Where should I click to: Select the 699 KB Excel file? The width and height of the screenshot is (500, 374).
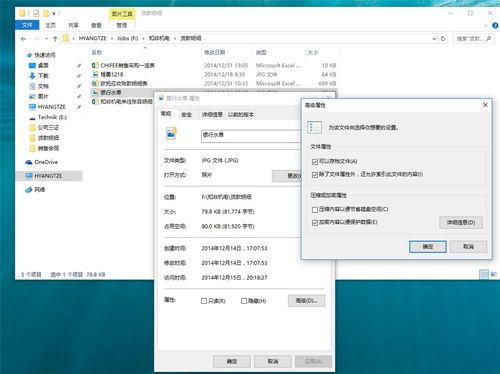tap(214, 83)
